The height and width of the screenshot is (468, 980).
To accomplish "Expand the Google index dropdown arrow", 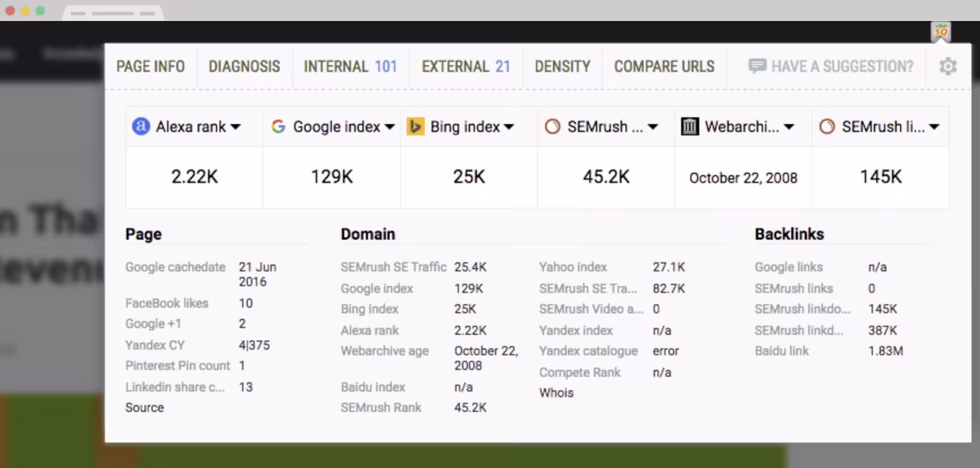I will tap(390, 127).
